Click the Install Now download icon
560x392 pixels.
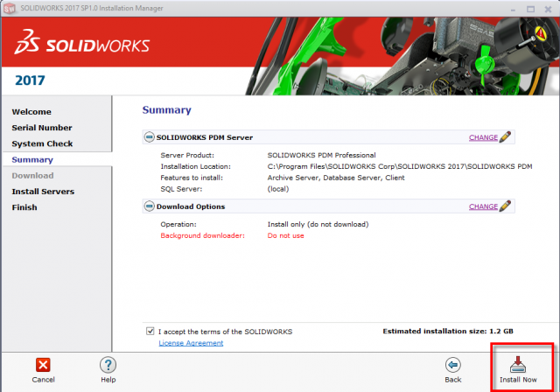518,364
